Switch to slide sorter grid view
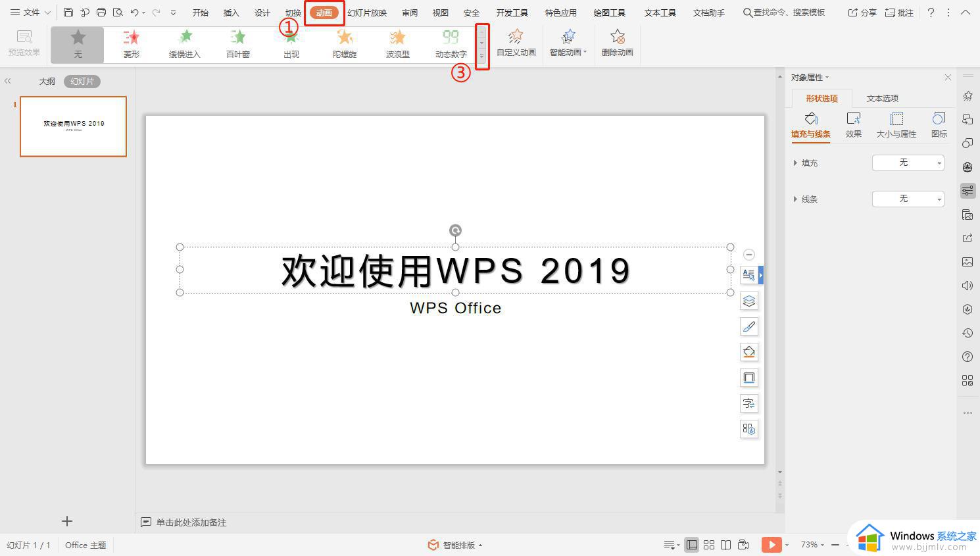Screen dimensions: 980x556 coord(709,545)
